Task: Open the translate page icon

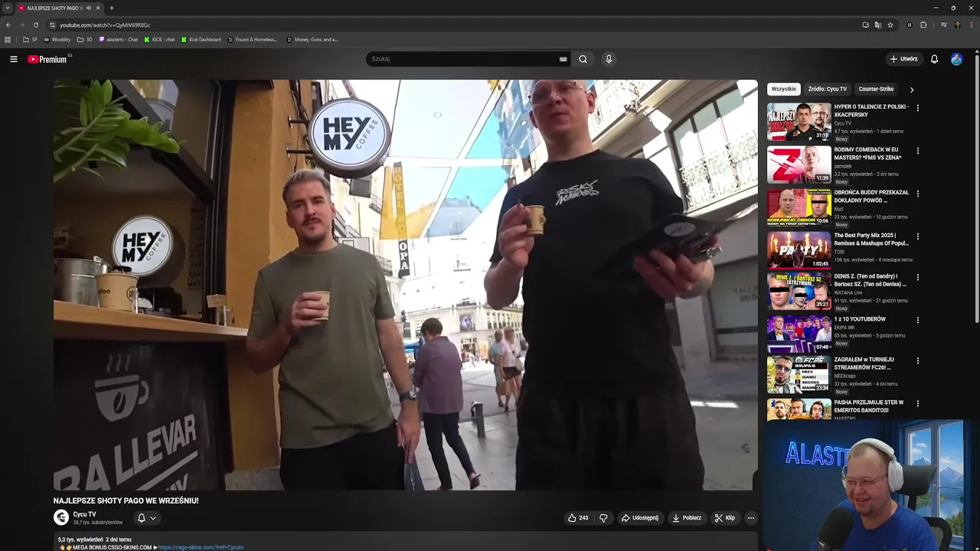Action: pos(878,24)
